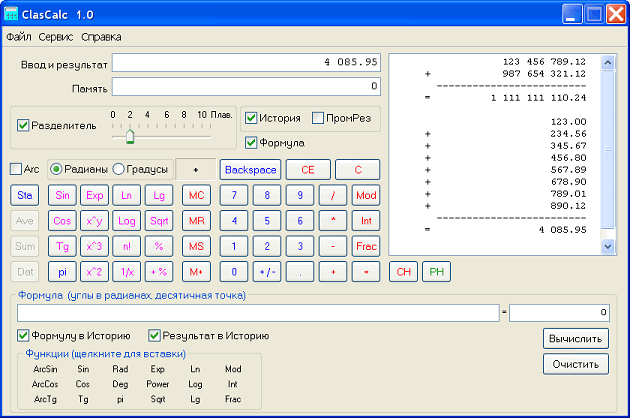
Task: Click the x^3 cube button
Action: [94, 246]
